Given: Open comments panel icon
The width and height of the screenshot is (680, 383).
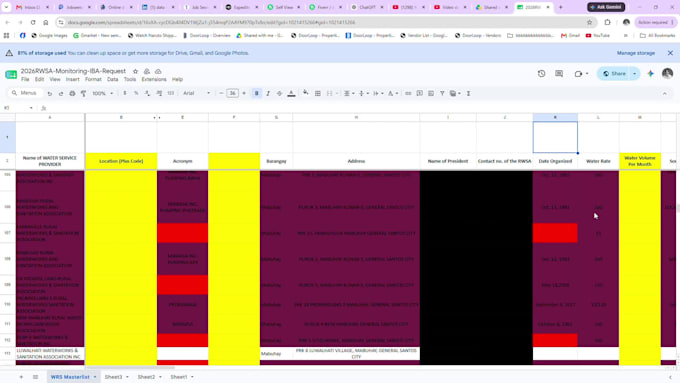Looking at the screenshot, I should pos(559,74).
